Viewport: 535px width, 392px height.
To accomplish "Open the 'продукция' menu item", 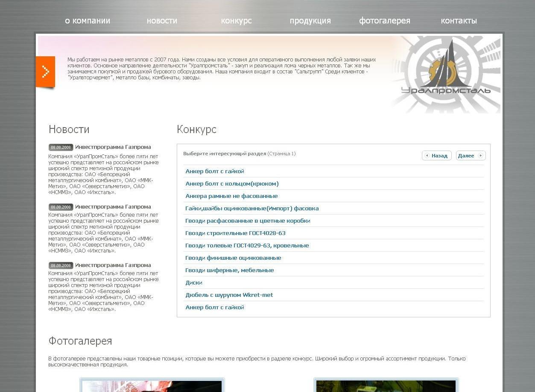I will 310,21.
